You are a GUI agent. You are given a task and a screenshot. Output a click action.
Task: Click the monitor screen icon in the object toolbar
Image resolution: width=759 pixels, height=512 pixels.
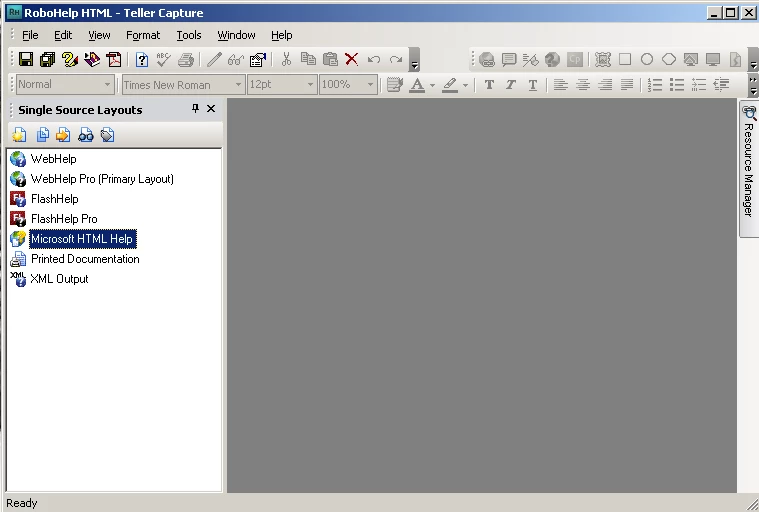tap(713, 60)
